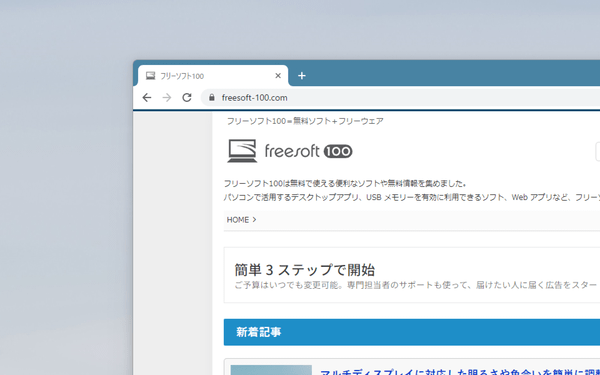Open the 簡単 3 ステップで開始 ad banner
The width and height of the screenshot is (600, 375).
[x=412, y=275]
